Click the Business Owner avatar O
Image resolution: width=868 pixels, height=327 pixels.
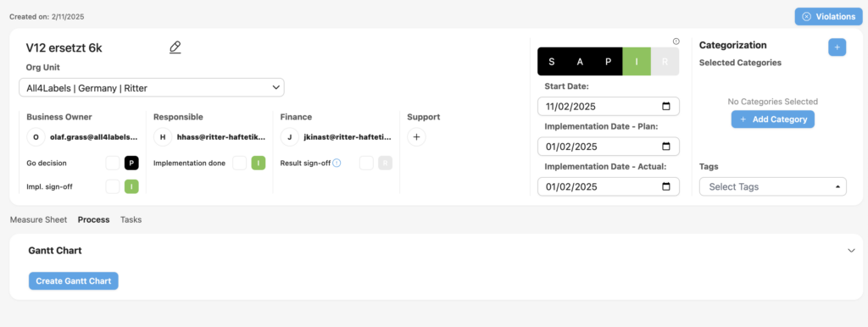coord(36,136)
